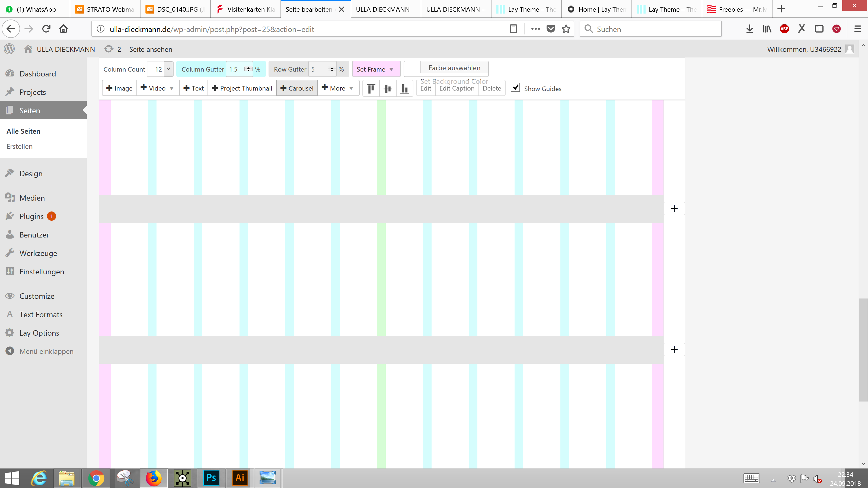Open Lay Options in sidebar
The height and width of the screenshot is (488, 868).
(39, 333)
